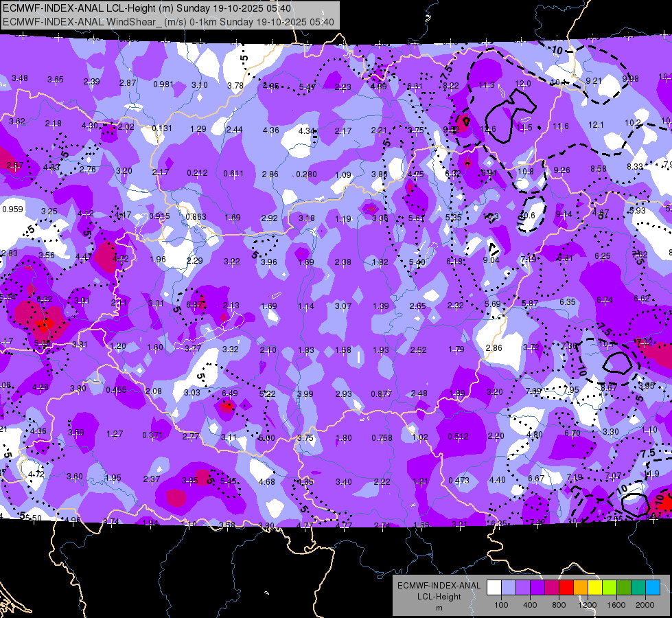Image resolution: width=672 pixels, height=618 pixels.
Task: Click the legend label '1200'
Action: [587, 605]
